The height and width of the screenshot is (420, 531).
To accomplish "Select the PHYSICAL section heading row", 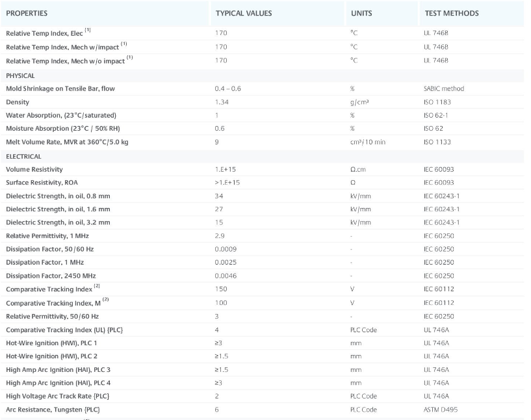I will 20,75.
